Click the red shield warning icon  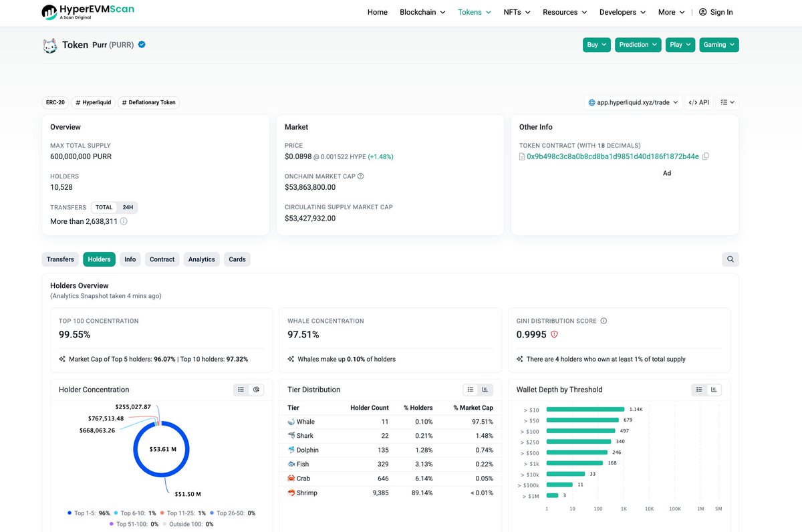554,334
